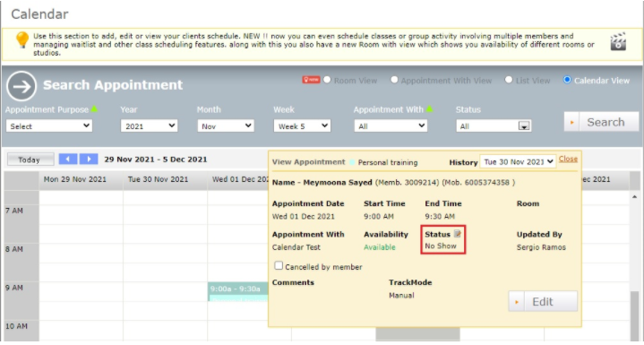Image resolution: width=644 pixels, height=345 pixels.
Task: Close the View Appointment popup
Action: pyautogui.click(x=568, y=159)
